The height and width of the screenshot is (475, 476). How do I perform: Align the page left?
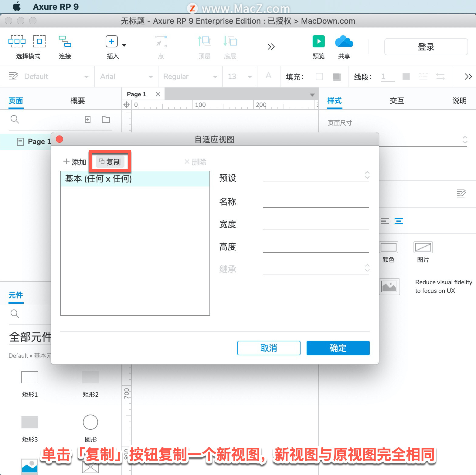(385, 221)
